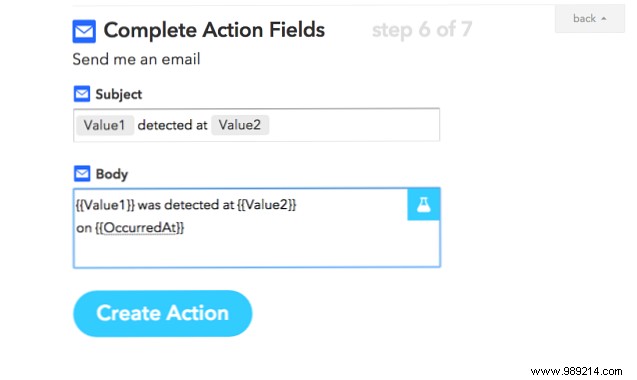Image resolution: width=637 pixels, height=380 pixels.
Task: Click the "Send me an email" subtitle
Action: click(136, 59)
